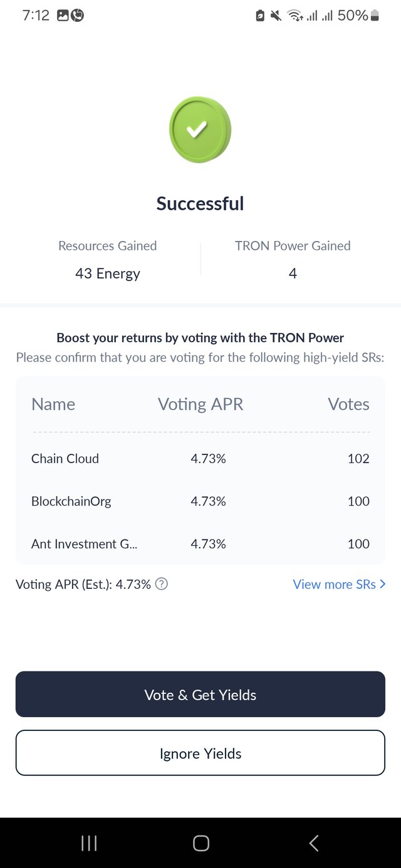Tap the green success checkmark coin
This screenshot has width=401, height=868.
(200, 130)
